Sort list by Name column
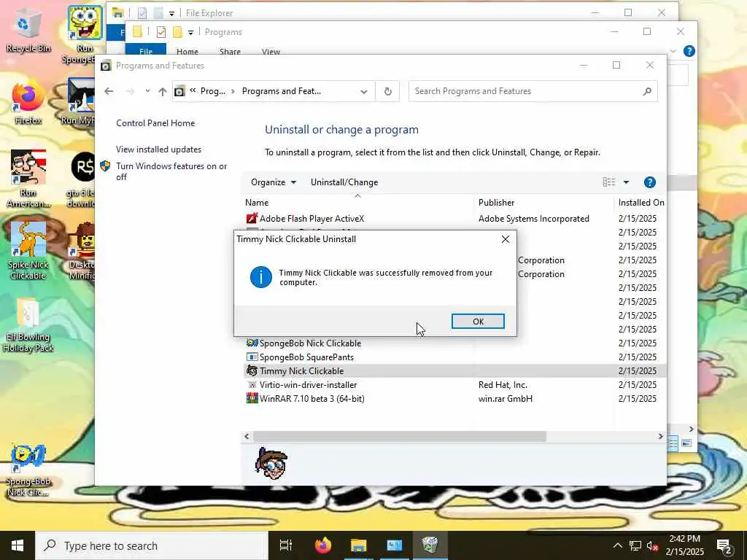This screenshot has width=747, height=560. coord(257,203)
